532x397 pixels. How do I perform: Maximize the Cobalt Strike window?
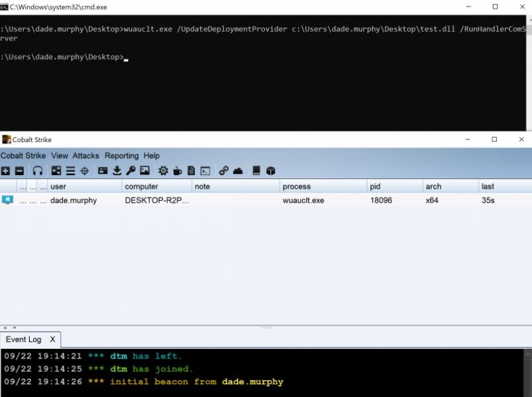494,139
